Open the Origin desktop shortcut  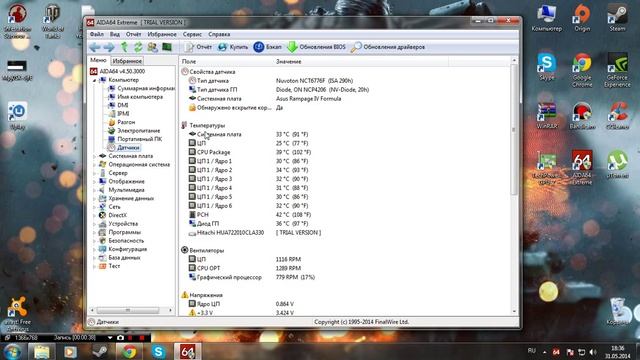[x=582, y=18]
